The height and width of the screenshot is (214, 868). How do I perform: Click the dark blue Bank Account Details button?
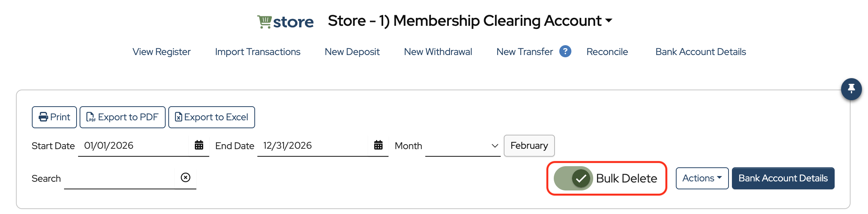coord(783,178)
